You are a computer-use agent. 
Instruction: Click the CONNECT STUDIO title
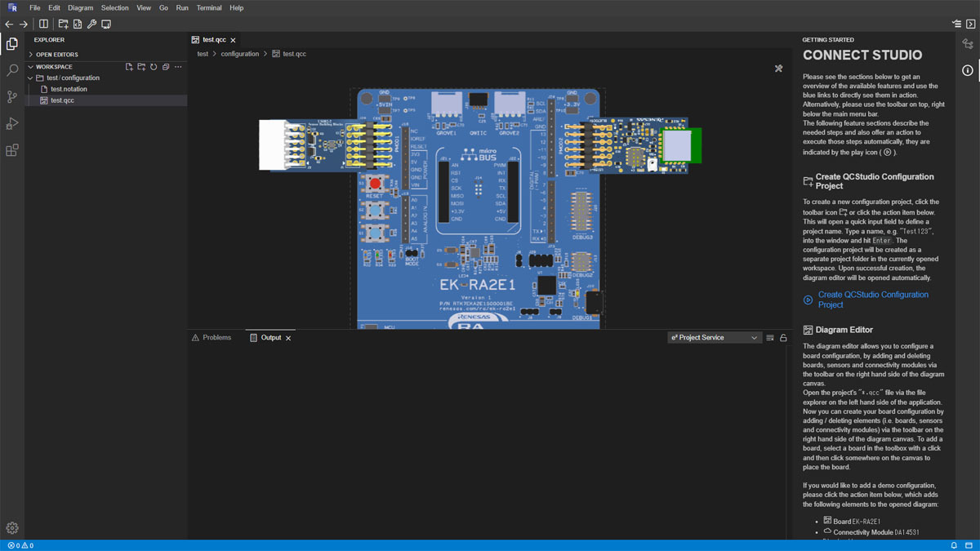[862, 56]
